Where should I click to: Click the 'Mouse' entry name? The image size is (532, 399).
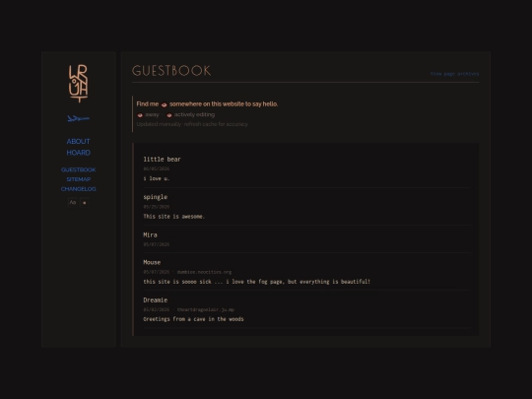[152, 262]
